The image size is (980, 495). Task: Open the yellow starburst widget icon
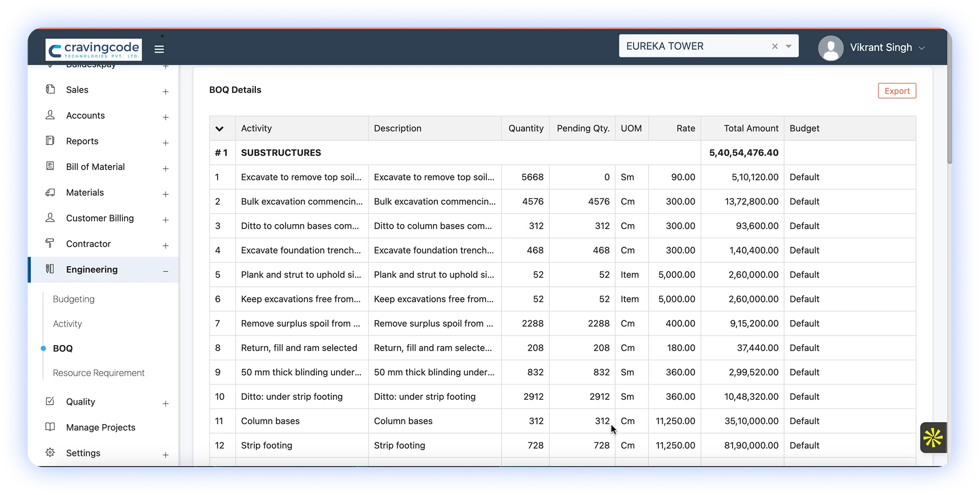coord(933,438)
